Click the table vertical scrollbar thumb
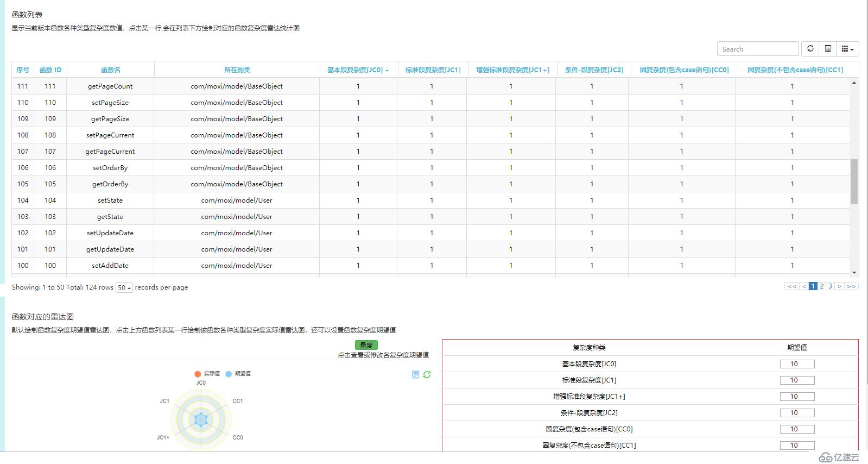Viewport: 868px width, 464px height. pyautogui.click(x=854, y=181)
